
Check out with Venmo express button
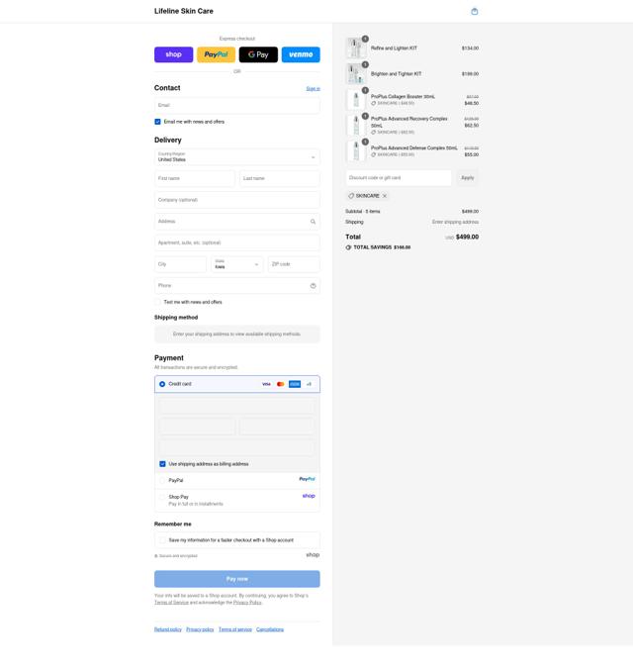coord(301,54)
